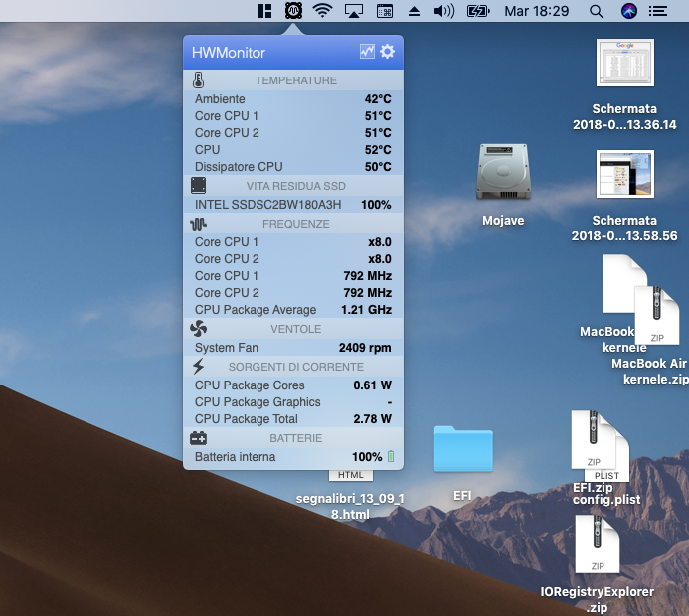The image size is (689, 616).
Task: Click the CPU Package Average row
Action: click(293, 310)
